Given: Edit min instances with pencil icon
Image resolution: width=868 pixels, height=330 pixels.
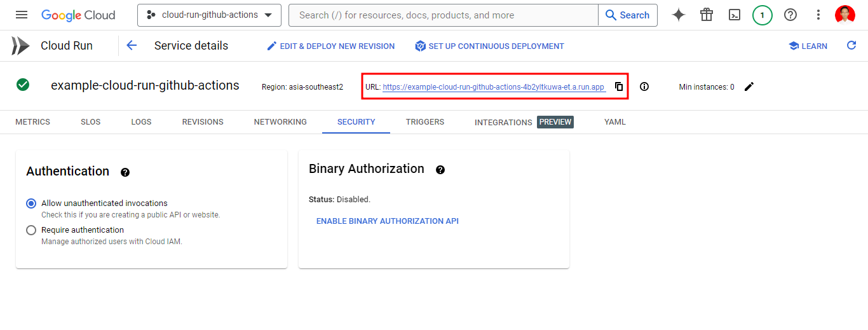Looking at the screenshot, I should coord(749,86).
